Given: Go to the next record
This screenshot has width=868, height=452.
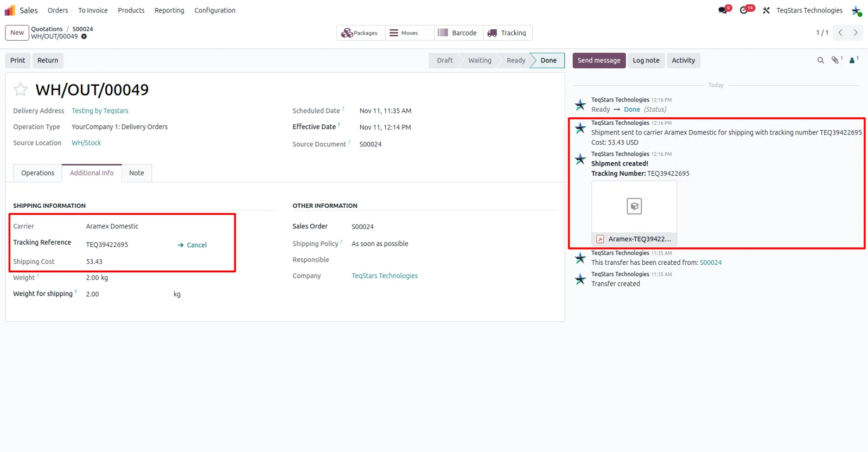Looking at the screenshot, I should [x=856, y=33].
